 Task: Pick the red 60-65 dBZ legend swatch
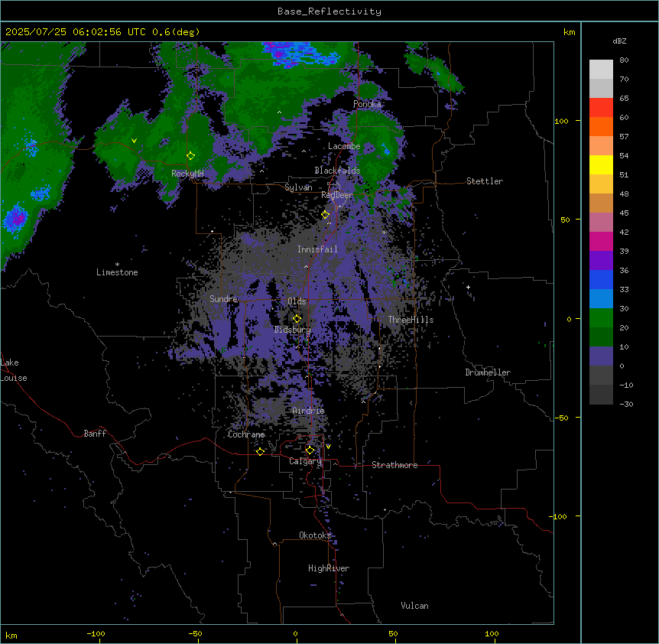click(601, 107)
